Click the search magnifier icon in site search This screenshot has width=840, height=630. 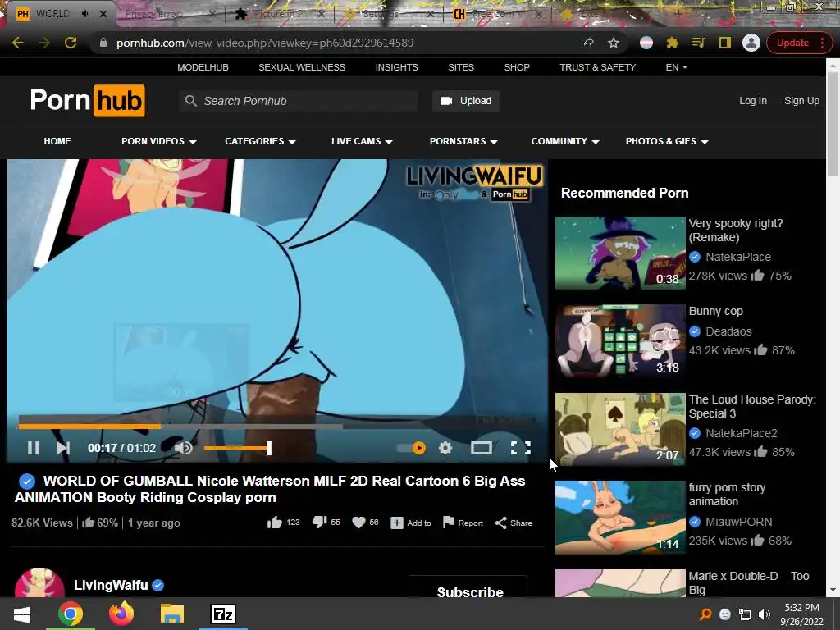pyautogui.click(x=190, y=101)
